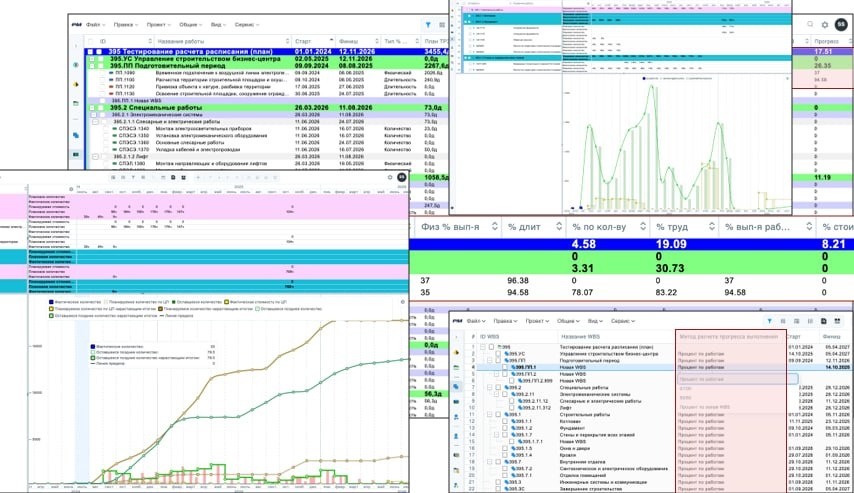854x493 pixels.
Task: Tick the checkbox on the 395.2 Специальные работы row
Action: tap(99, 108)
